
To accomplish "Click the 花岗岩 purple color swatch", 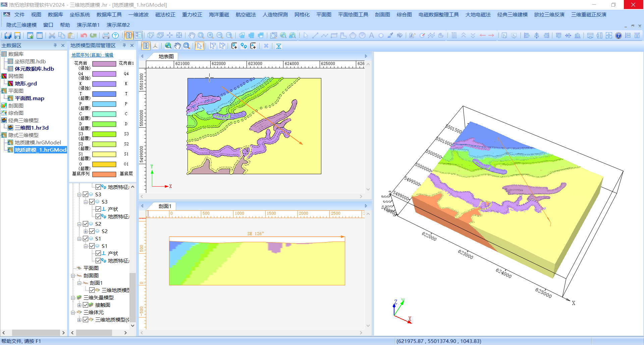I will (x=104, y=64).
